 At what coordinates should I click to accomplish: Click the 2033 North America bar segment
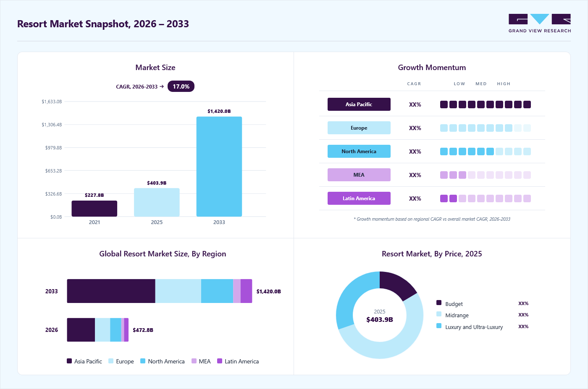click(217, 291)
